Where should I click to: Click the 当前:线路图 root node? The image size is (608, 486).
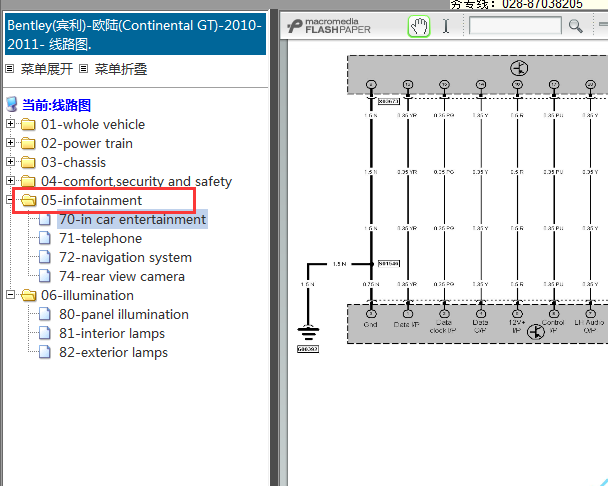(56, 105)
